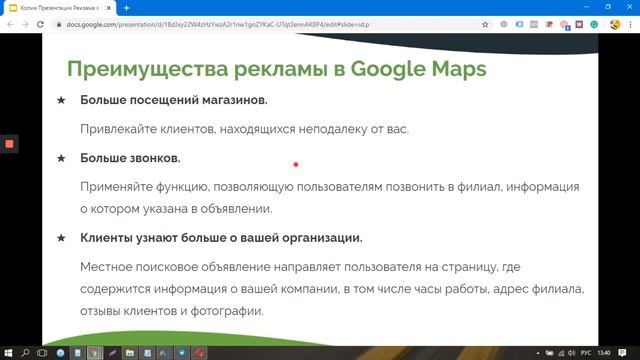Click the blue extension icon beside the gray circle
Screen dimensions: 640x360
click(519, 24)
